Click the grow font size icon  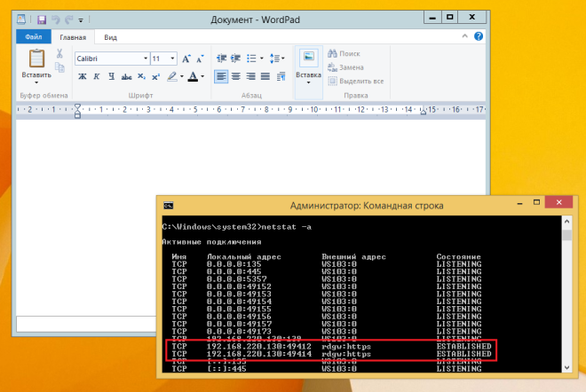point(186,59)
